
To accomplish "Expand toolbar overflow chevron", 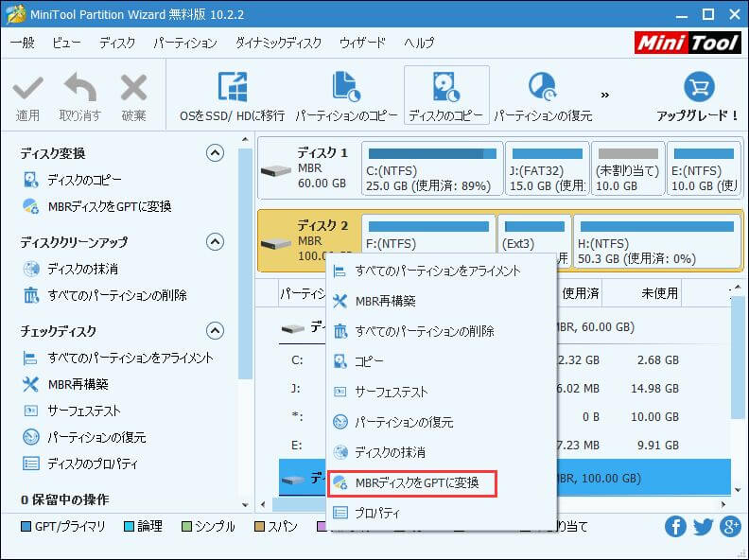I will pyautogui.click(x=605, y=95).
